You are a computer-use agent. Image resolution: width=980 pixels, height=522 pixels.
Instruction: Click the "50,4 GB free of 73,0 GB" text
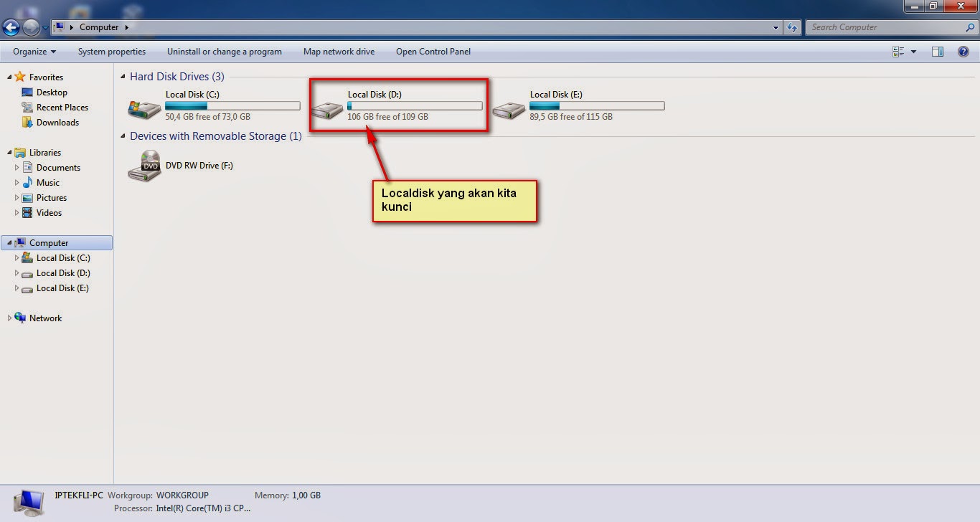(x=208, y=117)
